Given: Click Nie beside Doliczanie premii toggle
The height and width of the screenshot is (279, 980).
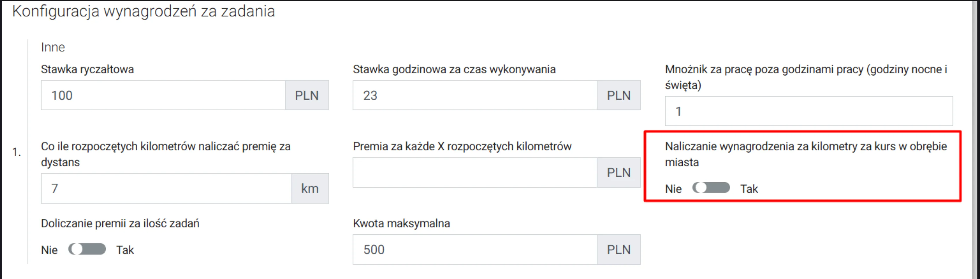Looking at the screenshot, I should point(49,250).
